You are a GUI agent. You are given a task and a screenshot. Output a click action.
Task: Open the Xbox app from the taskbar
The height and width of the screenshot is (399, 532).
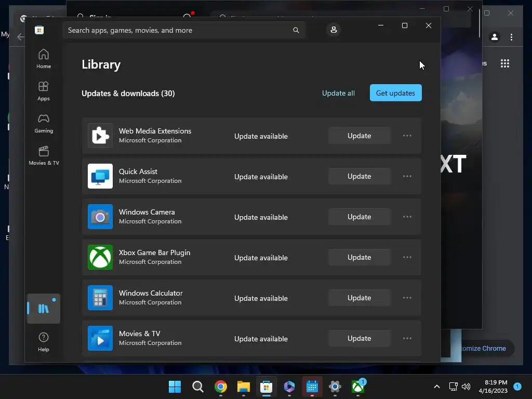point(357,387)
